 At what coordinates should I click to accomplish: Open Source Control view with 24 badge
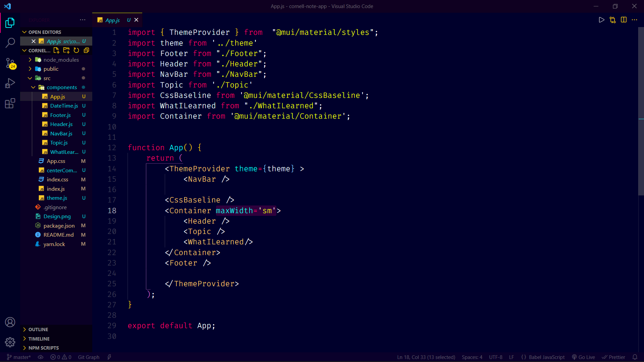[x=10, y=63]
